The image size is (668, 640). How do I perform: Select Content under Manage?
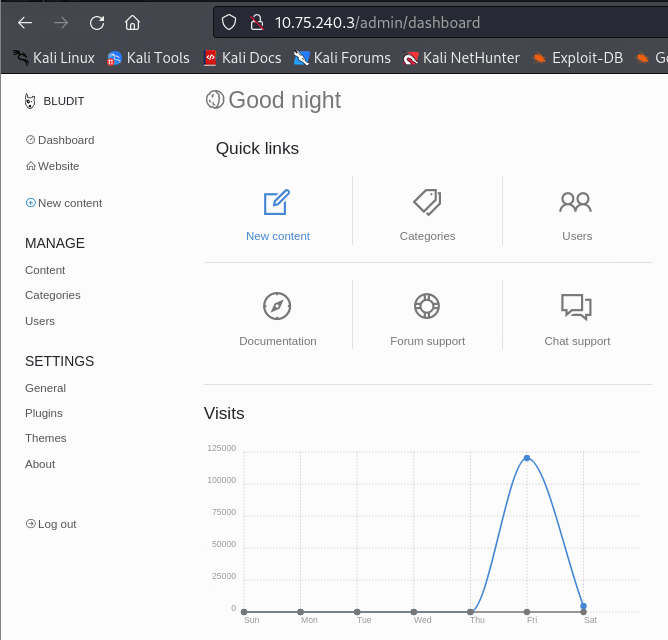coord(45,270)
